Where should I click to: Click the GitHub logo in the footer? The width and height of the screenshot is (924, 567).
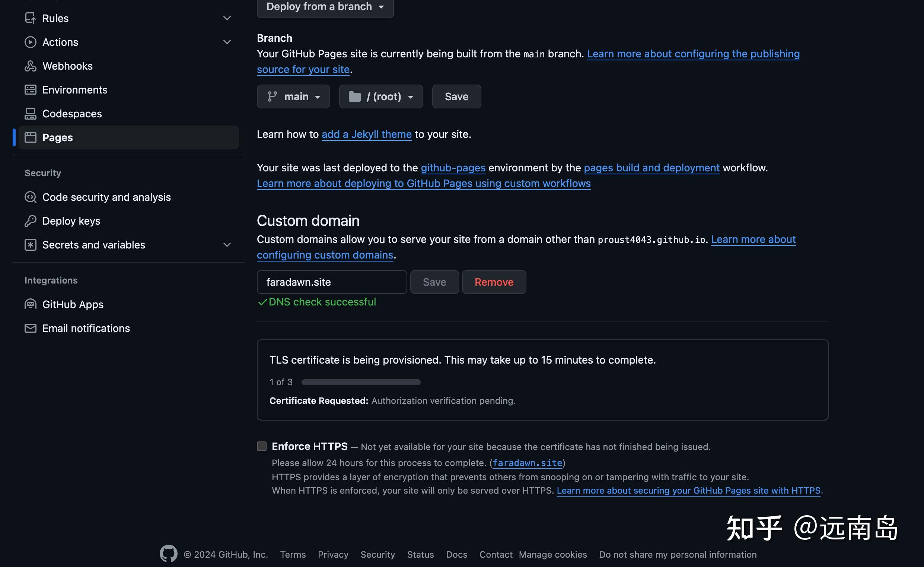pos(168,553)
